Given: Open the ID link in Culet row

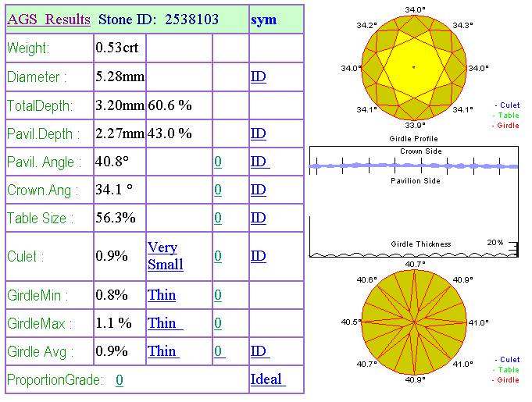Looking at the screenshot, I should pos(259,256).
